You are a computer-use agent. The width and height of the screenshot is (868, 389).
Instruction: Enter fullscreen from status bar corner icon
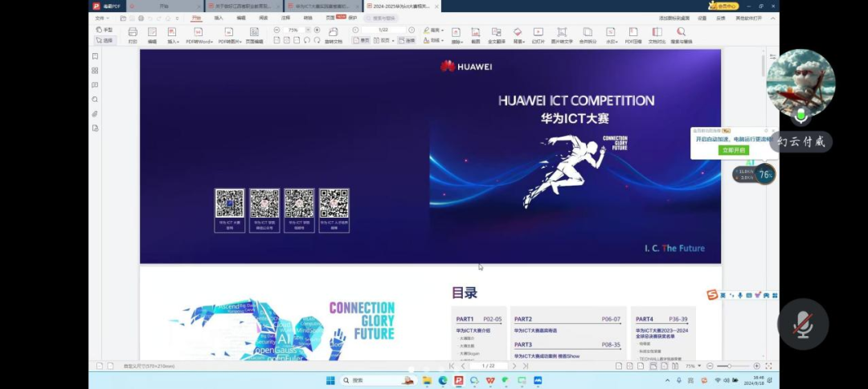click(768, 366)
